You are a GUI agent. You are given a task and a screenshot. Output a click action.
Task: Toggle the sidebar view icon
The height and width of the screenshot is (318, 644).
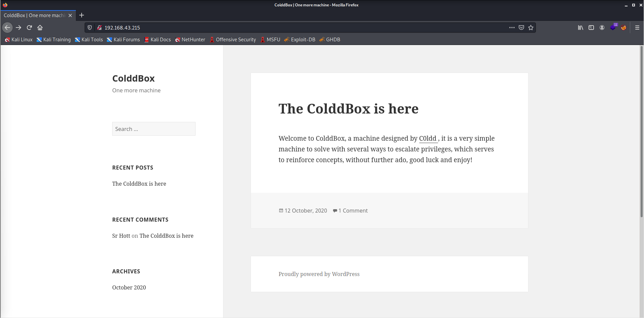[x=591, y=28]
